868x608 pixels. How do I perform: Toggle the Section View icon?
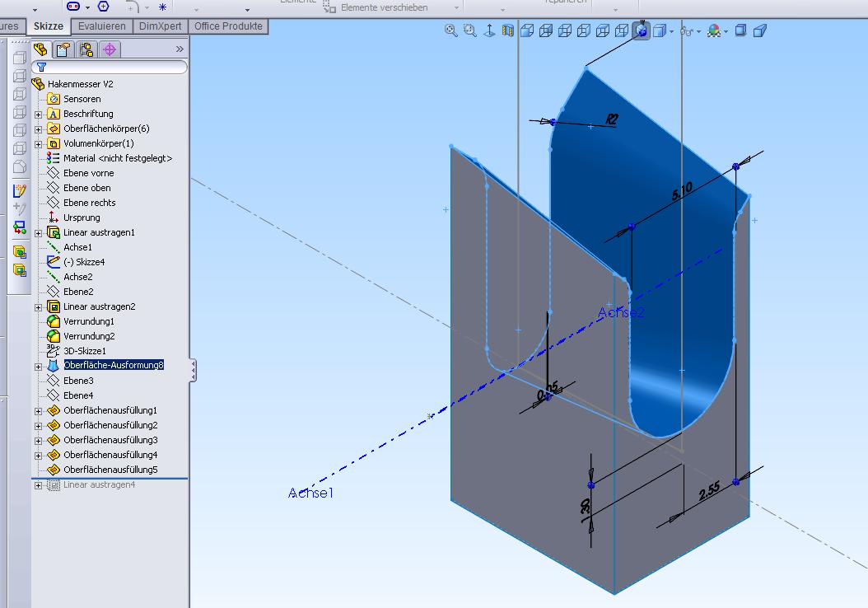click(x=507, y=30)
